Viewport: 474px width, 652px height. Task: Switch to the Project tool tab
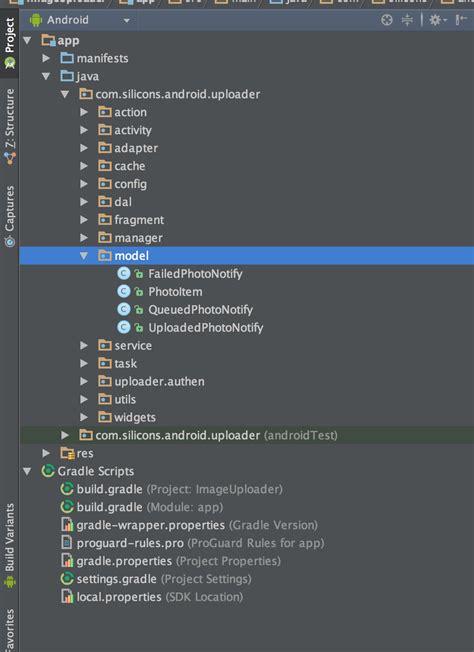[10, 43]
